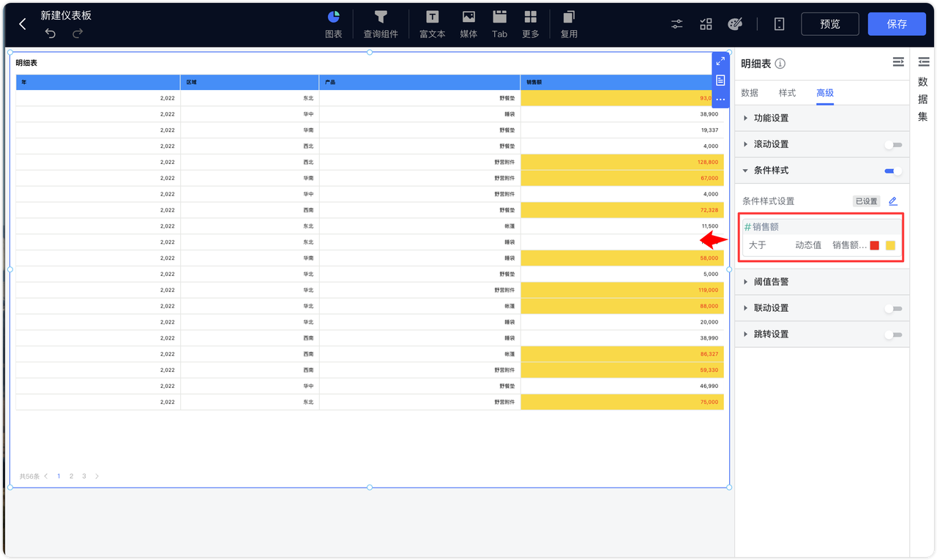Image resolution: width=937 pixels, height=560 pixels.
Task: Click the 区域 column header
Action: (250, 82)
